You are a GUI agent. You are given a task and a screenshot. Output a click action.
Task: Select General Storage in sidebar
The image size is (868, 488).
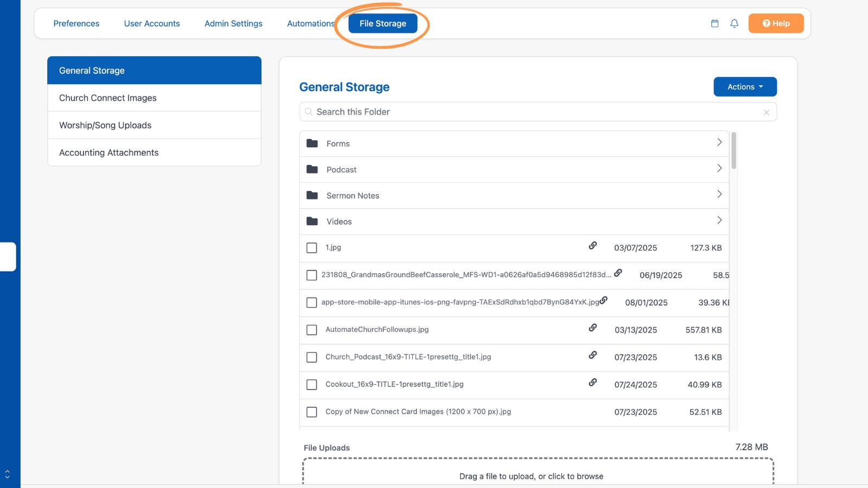pyautogui.click(x=154, y=70)
